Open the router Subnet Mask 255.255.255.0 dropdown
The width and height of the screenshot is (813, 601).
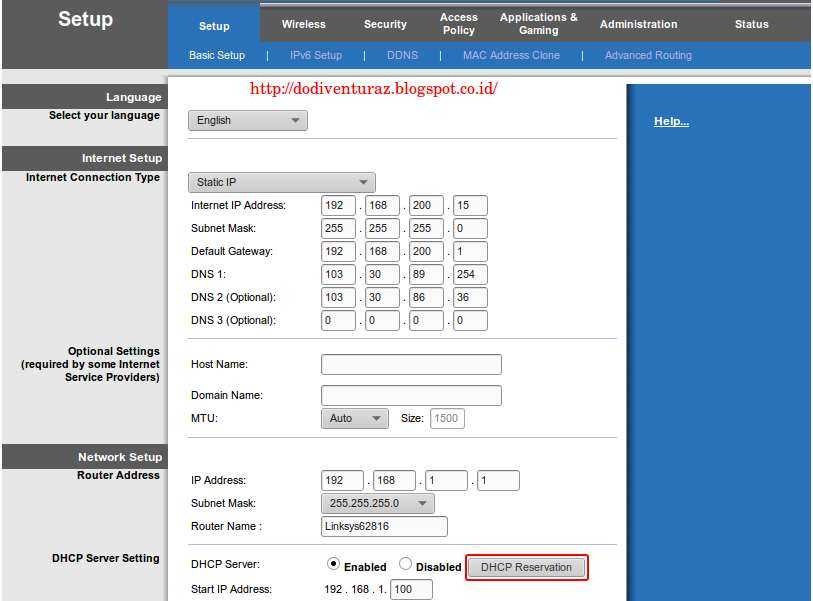click(x=377, y=503)
